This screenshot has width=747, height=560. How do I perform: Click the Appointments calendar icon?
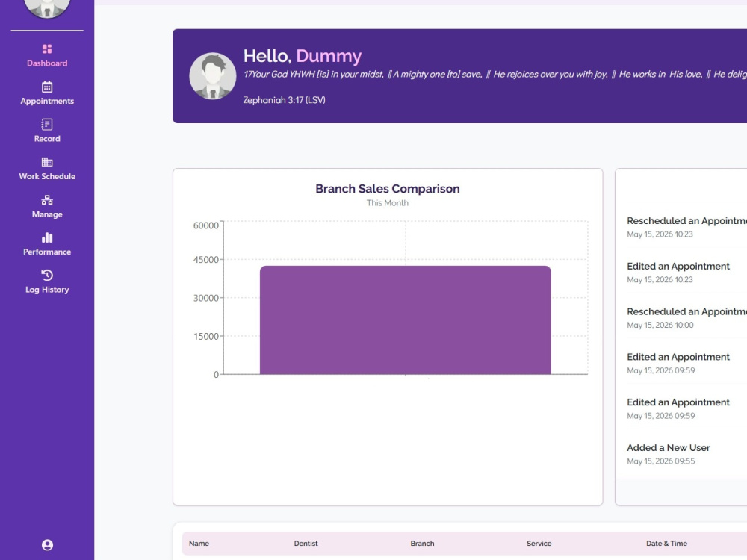[46, 87]
